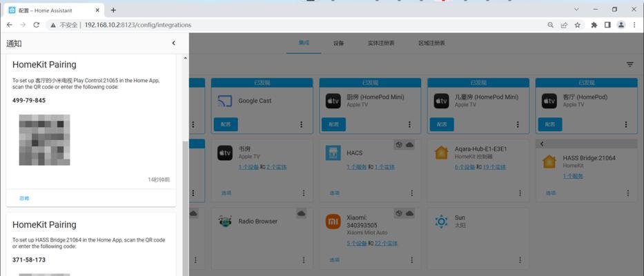This screenshot has width=644, height=276.
Task: Click the cloud icon on Radio Browser card
Action: 302,213
